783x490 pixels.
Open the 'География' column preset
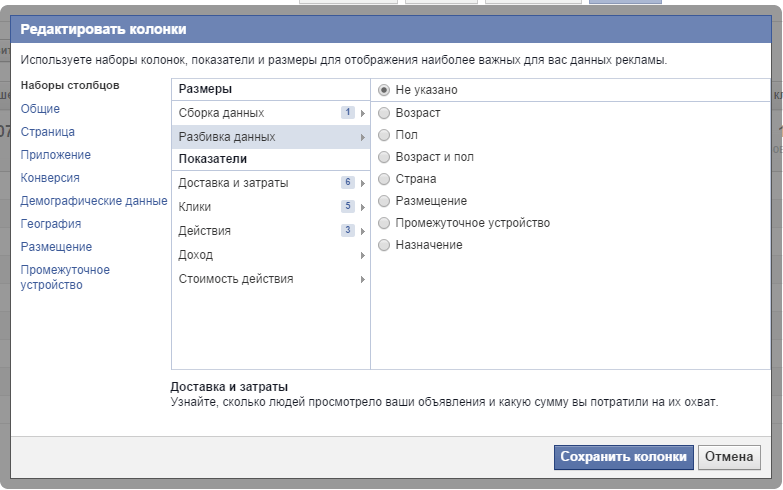[x=51, y=224]
